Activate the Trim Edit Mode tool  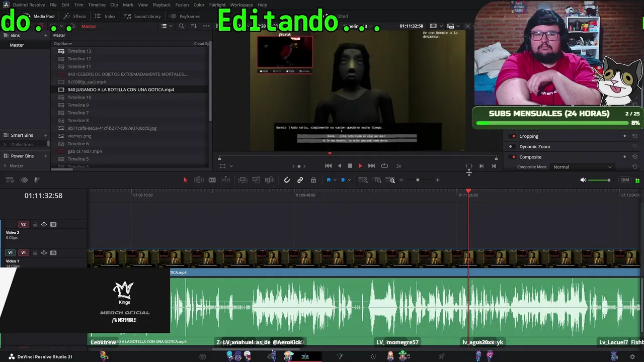[x=199, y=180]
